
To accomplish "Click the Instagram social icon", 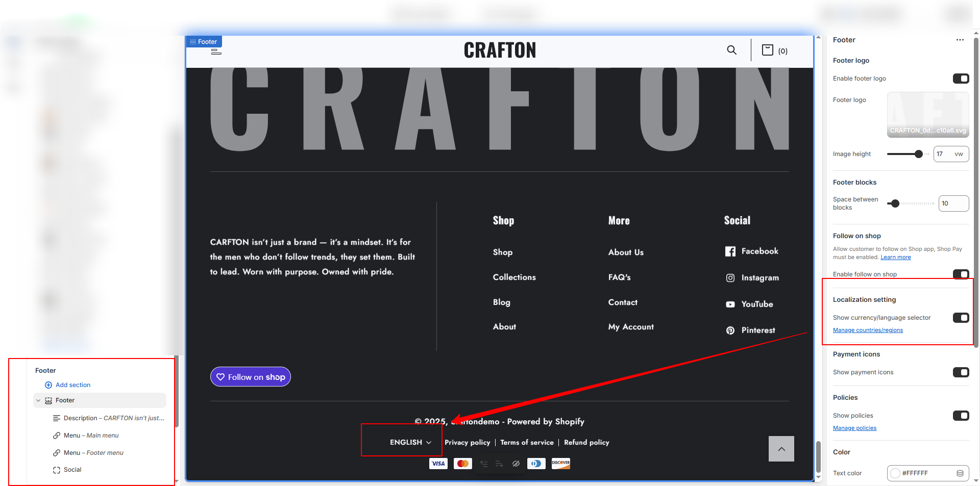I will [x=730, y=278].
